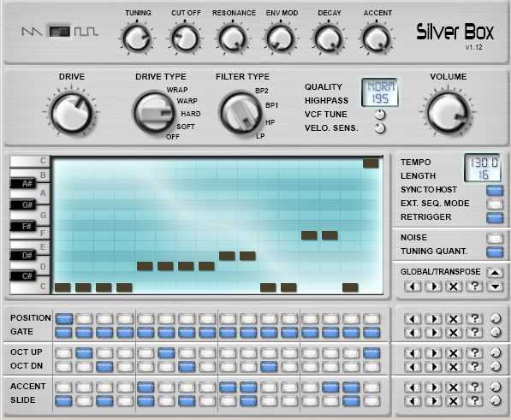This screenshot has width=511, height=420.
Task: Click the Tempo display field
Action: (x=483, y=163)
